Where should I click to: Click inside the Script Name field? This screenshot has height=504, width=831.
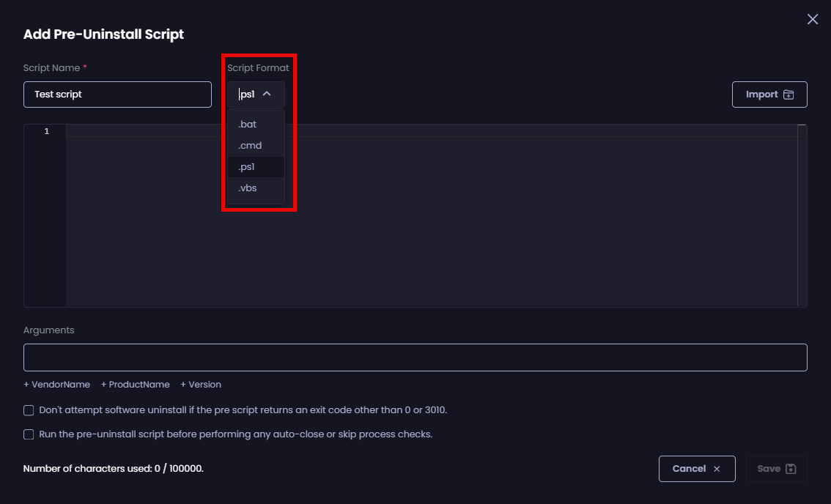(x=117, y=94)
